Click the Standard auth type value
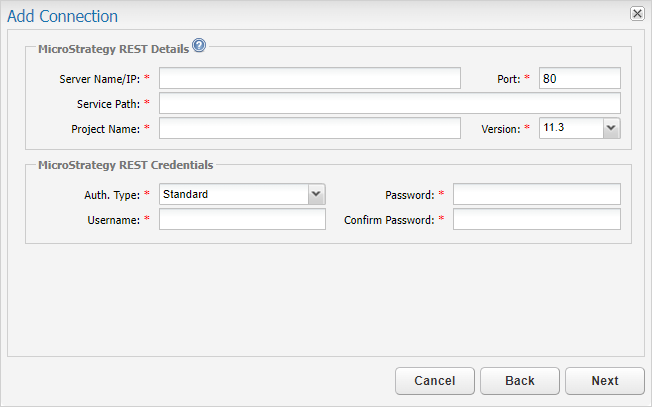 point(185,194)
